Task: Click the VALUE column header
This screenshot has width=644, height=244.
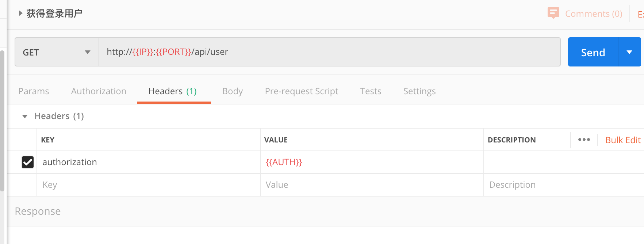Action: click(276, 140)
